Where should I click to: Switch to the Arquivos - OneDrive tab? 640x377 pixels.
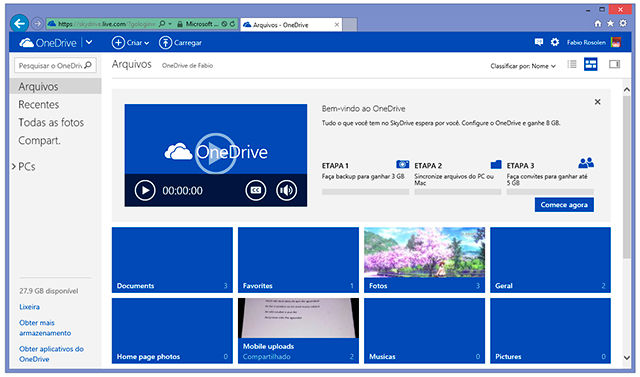click(291, 25)
